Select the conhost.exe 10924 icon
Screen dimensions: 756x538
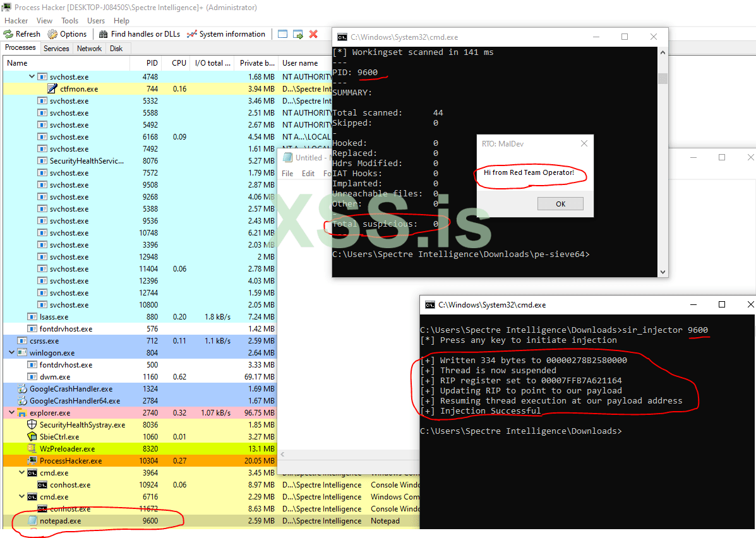pos(42,485)
